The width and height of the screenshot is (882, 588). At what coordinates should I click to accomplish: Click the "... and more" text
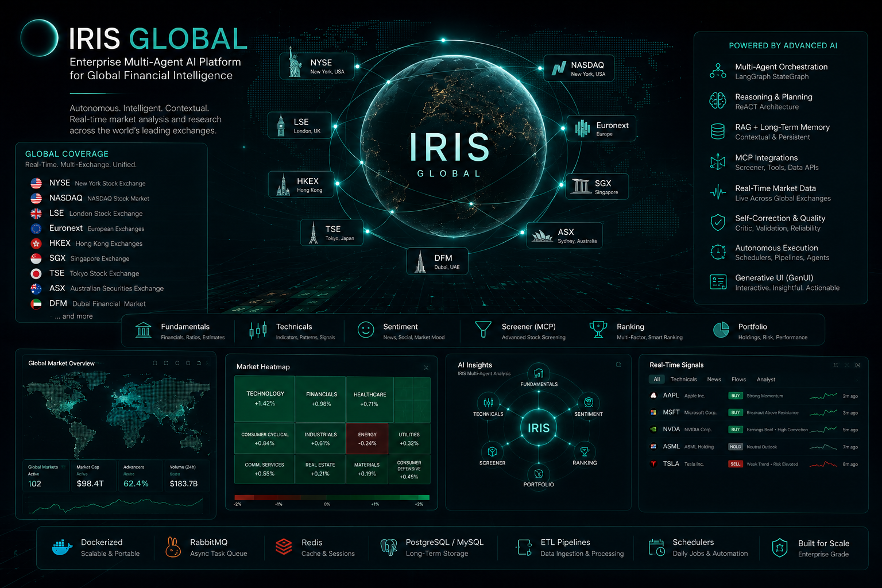pyautogui.click(x=73, y=316)
